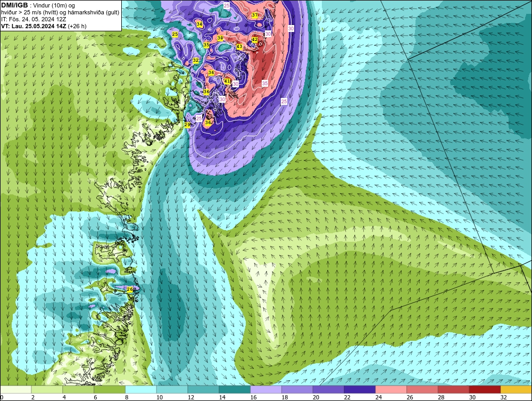Pick the 24–26 m/s pink legend swatch

click(x=391, y=389)
